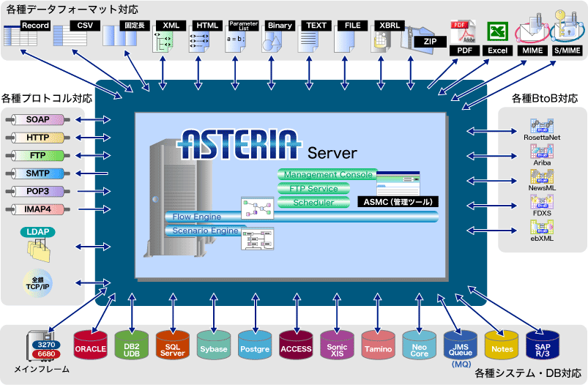Click the PDF file format icon
Image resolution: width=588 pixels, height=385 pixels.
pyautogui.click(x=464, y=32)
